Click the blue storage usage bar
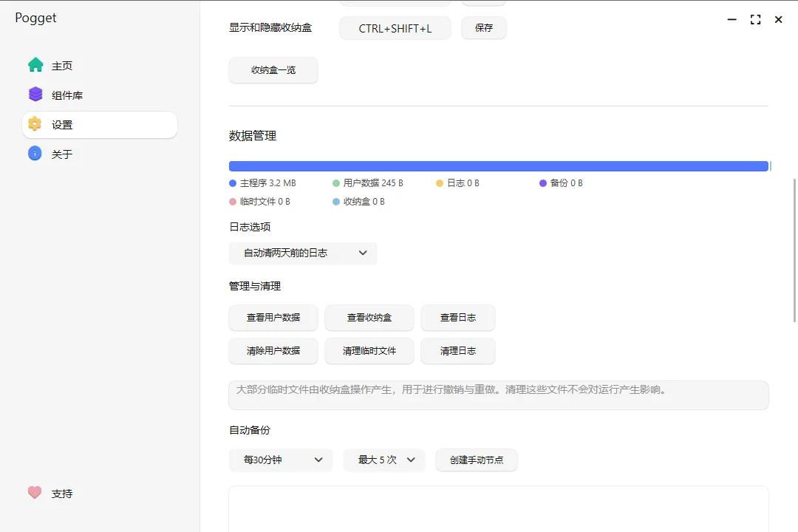 tap(499, 166)
